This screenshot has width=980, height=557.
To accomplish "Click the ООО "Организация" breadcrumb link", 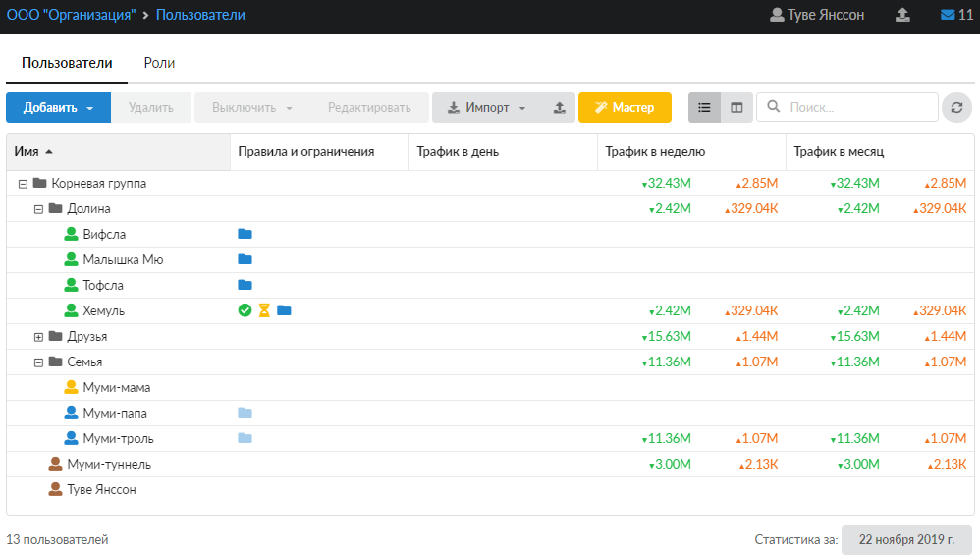I will click(x=69, y=15).
